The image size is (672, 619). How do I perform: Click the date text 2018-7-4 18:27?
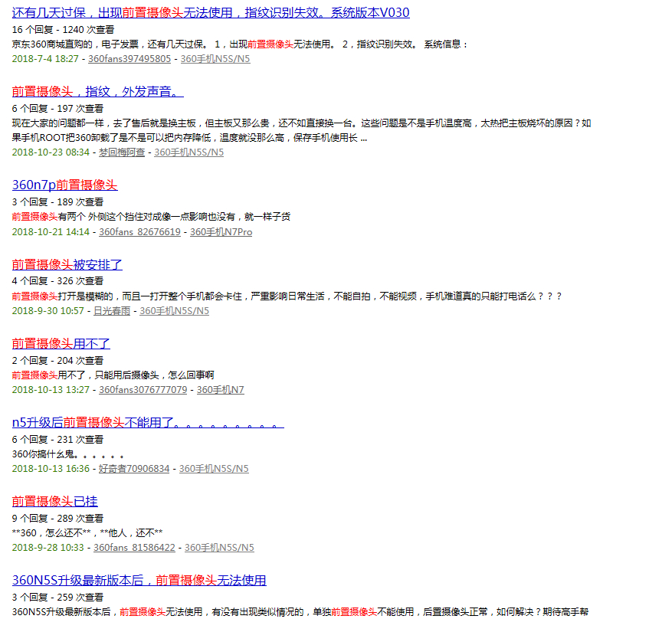pyautogui.click(x=45, y=59)
